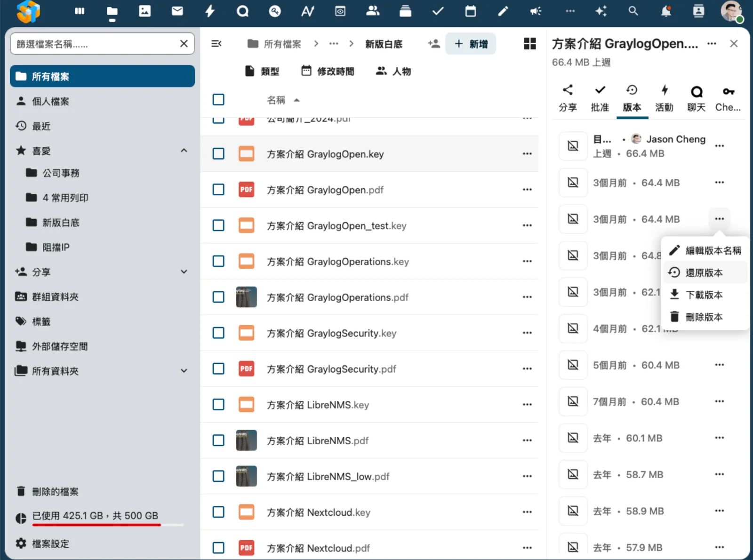Switch to grid view icon
Viewport: 753px width, 560px height.
pyautogui.click(x=530, y=44)
